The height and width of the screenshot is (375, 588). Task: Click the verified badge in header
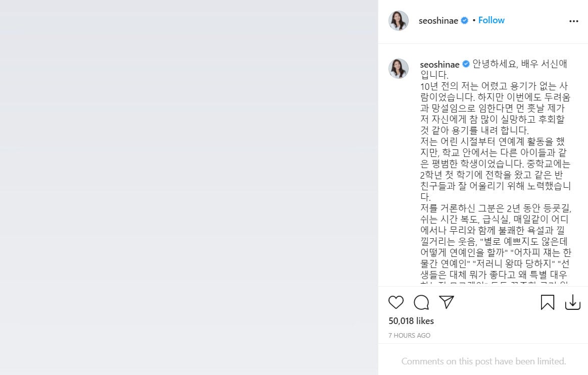point(464,21)
